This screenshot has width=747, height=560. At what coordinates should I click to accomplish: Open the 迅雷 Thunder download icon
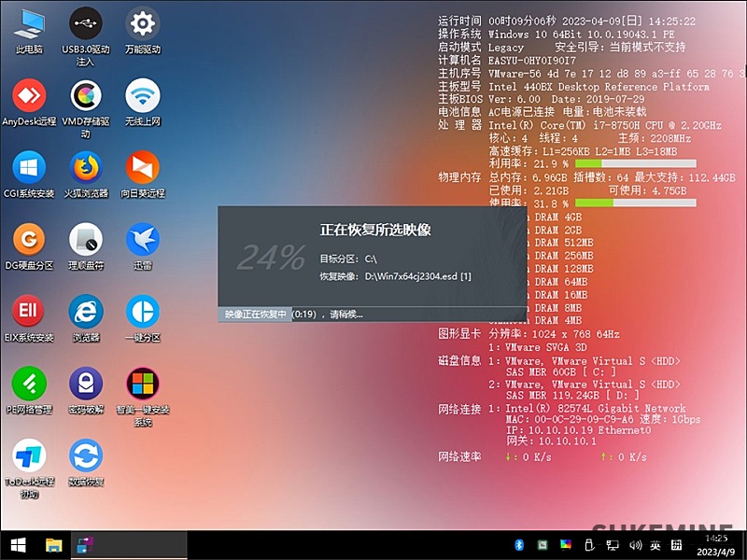143,240
